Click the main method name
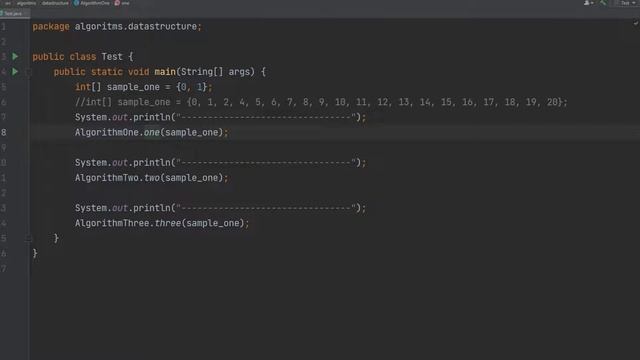640x360 pixels. coord(165,72)
